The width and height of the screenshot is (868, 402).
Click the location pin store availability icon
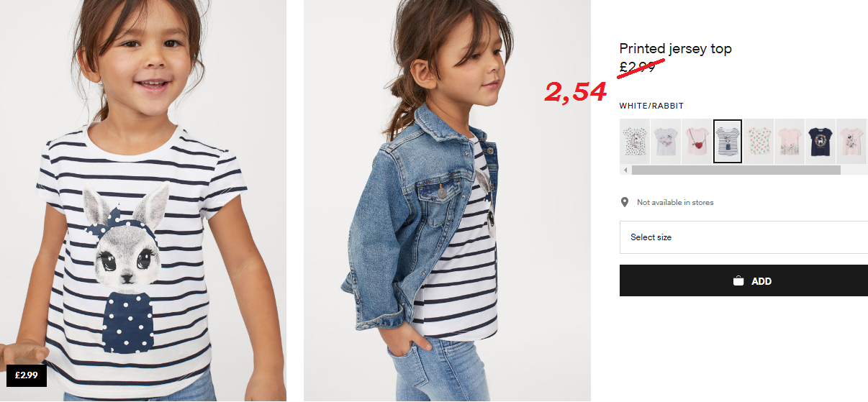pyautogui.click(x=625, y=202)
